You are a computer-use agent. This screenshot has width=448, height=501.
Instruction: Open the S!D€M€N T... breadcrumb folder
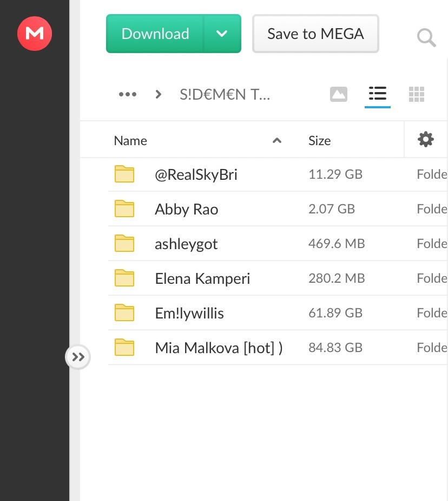(225, 95)
